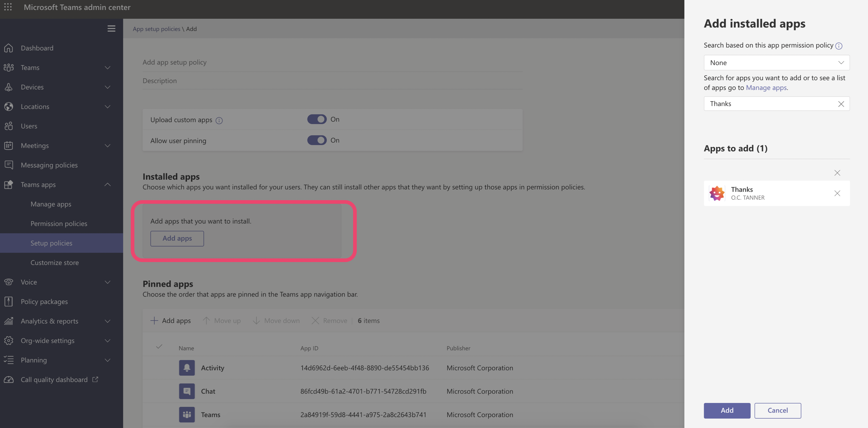The image size is (868, 428).
Task: Go to Customize store menu item
Action: click(55, 262)
